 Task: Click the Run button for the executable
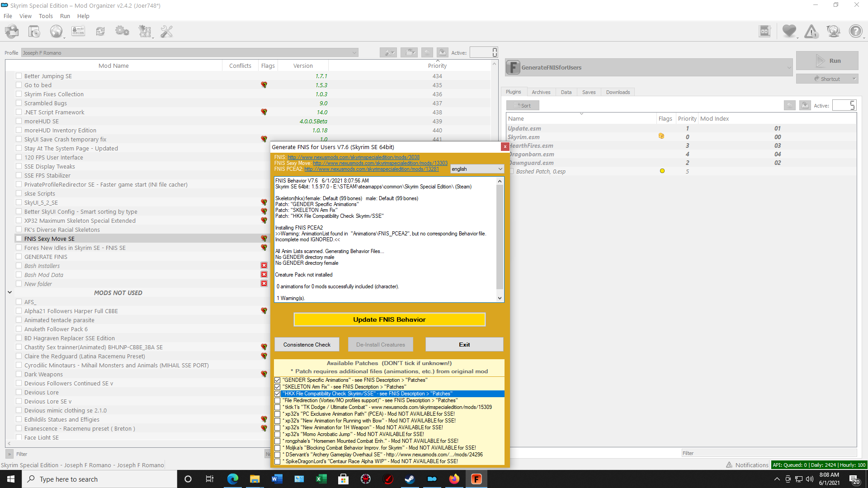[827, 61]
